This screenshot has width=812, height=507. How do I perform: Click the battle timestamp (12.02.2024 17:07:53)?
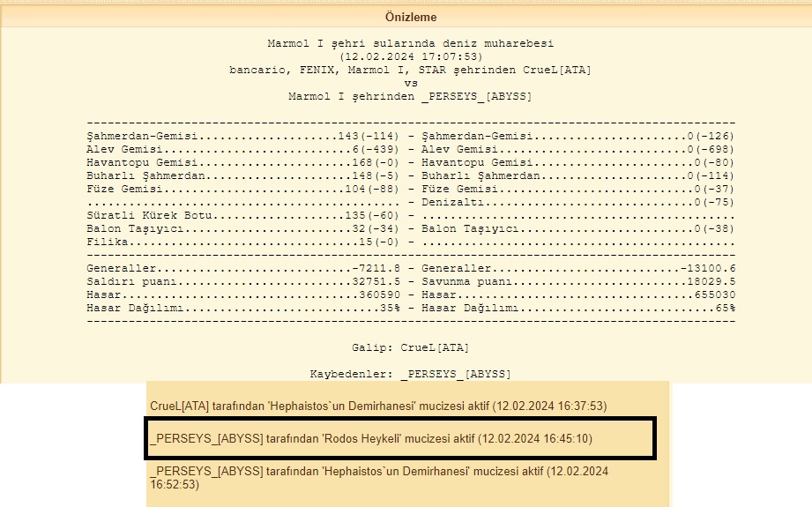411,56
